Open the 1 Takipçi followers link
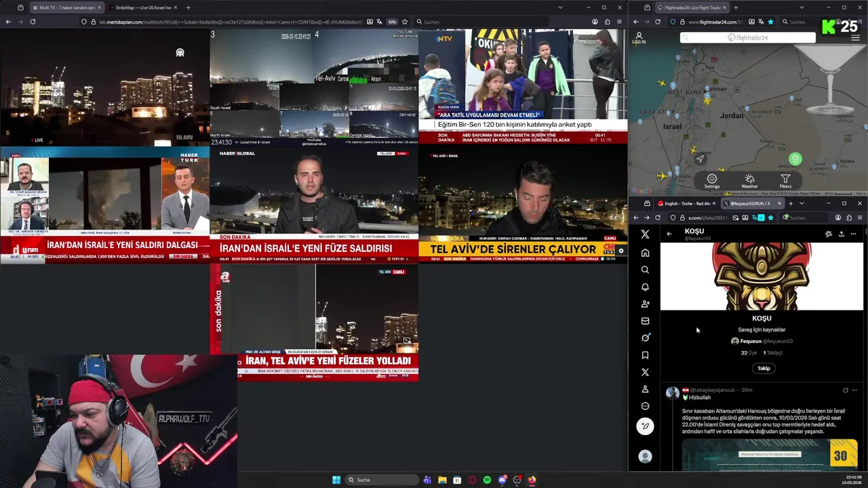This screenshot has width=868, height=488. (x=773, y=352)
